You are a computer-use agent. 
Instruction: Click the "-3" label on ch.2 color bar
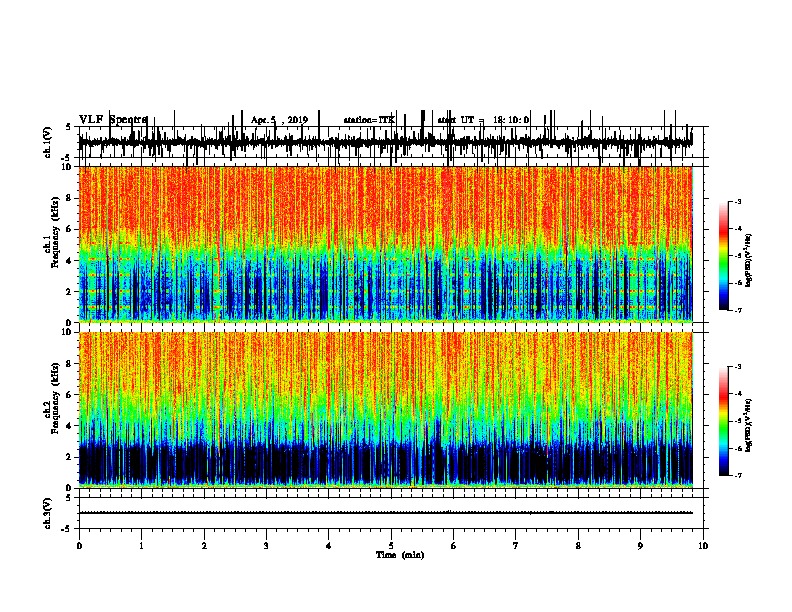(x=738, y=367)
